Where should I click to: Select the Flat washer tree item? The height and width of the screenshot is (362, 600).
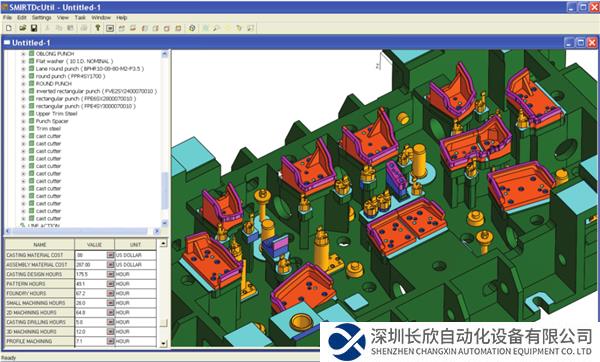click(x=74, y=61)
